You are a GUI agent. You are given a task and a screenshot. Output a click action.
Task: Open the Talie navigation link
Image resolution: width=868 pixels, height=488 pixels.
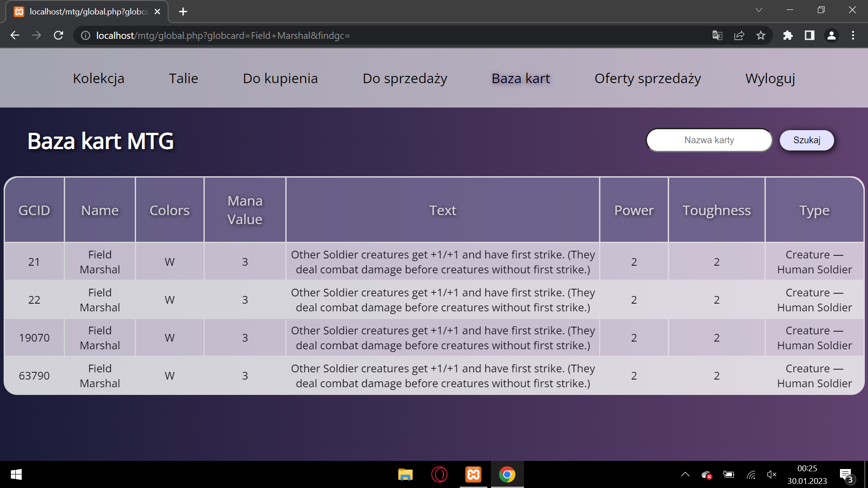(184, 78)
